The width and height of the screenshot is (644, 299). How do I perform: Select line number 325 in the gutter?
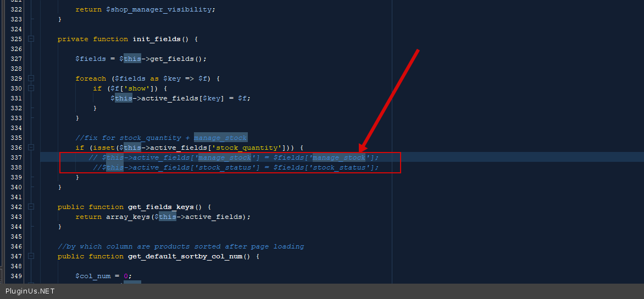(x=16, y=39)
